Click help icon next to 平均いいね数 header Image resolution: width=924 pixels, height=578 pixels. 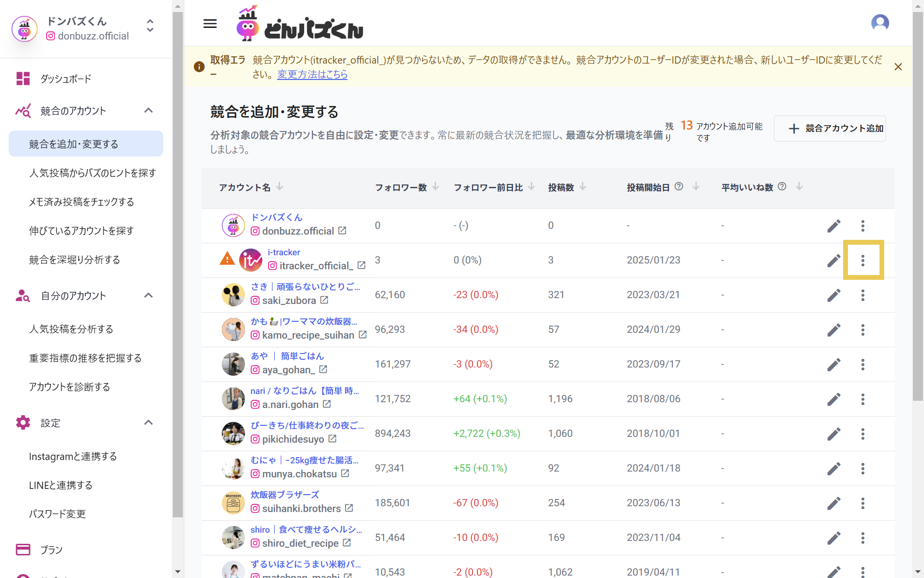782,186
